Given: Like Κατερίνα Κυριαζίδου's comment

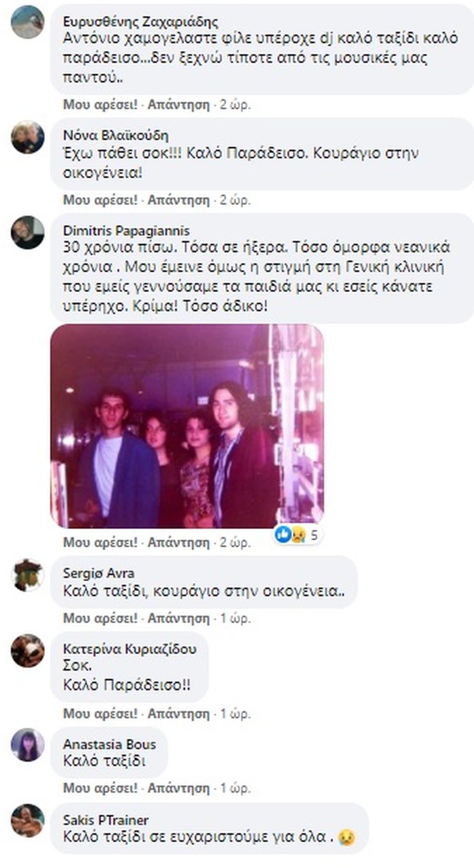Looking at the screenshot, I should 100,713.
